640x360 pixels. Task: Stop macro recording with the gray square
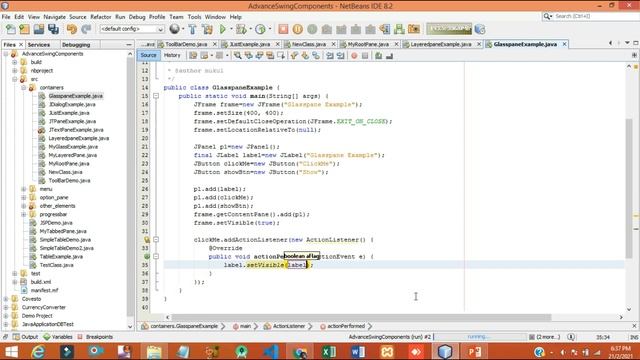pos(365,56)
